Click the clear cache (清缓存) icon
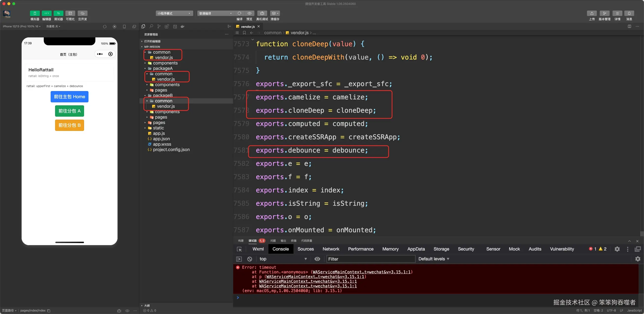 [275, 13]
